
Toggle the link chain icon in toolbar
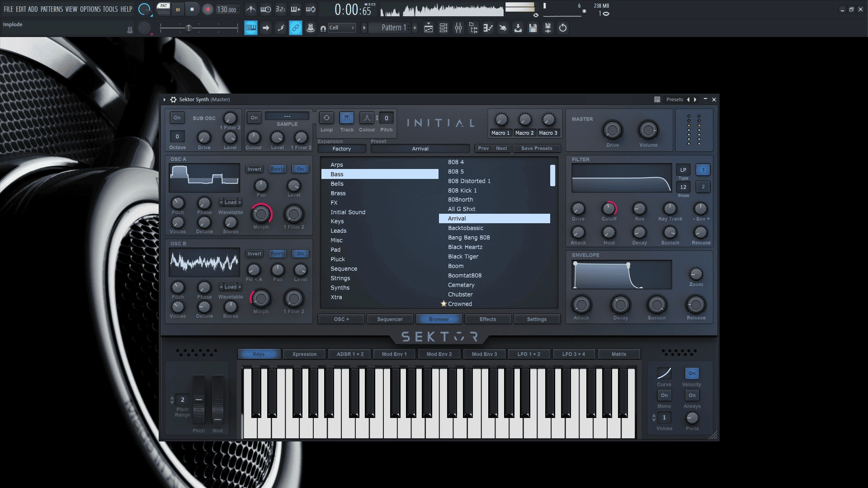point(295,28)
